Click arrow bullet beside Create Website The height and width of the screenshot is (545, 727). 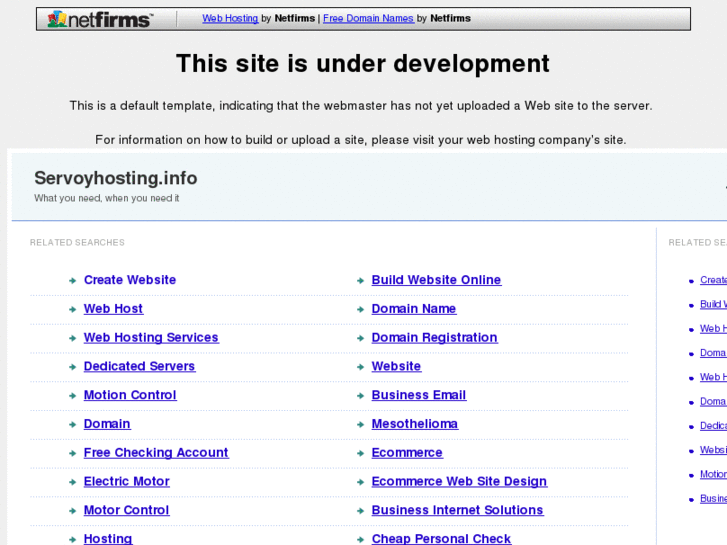click(x=72, y=281)
